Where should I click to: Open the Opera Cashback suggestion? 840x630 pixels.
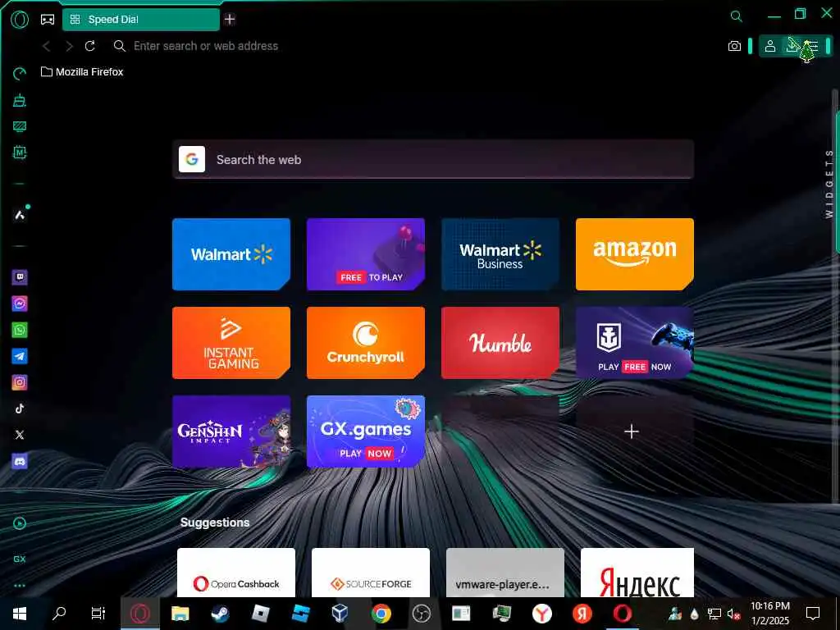coord(236,572)
